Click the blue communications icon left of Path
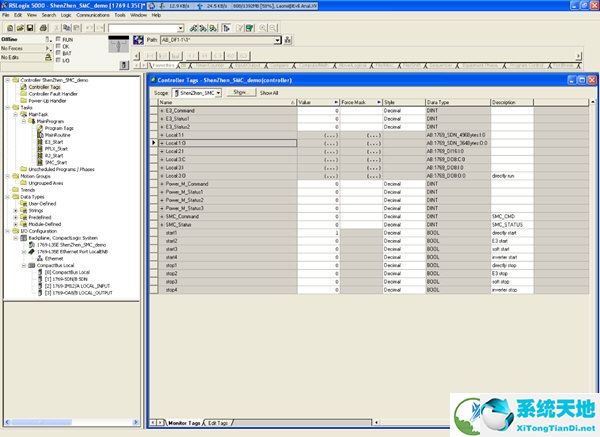 [138, 40]
